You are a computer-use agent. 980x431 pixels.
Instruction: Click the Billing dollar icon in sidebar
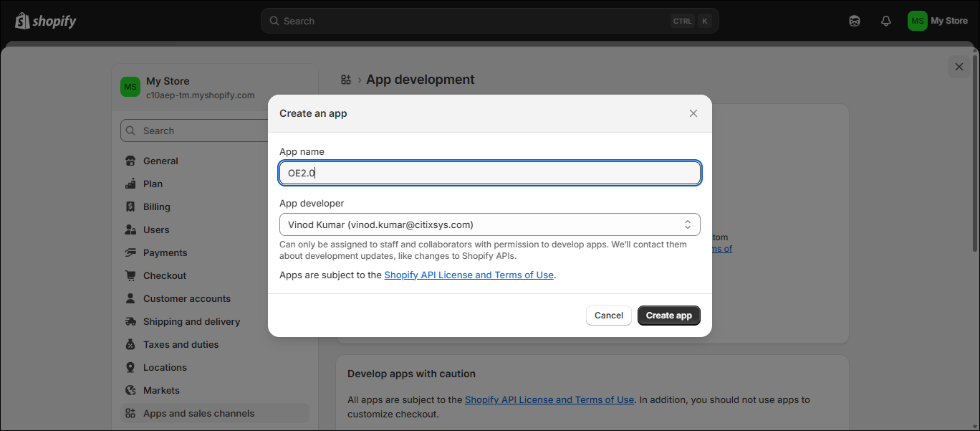coord(130,207)
